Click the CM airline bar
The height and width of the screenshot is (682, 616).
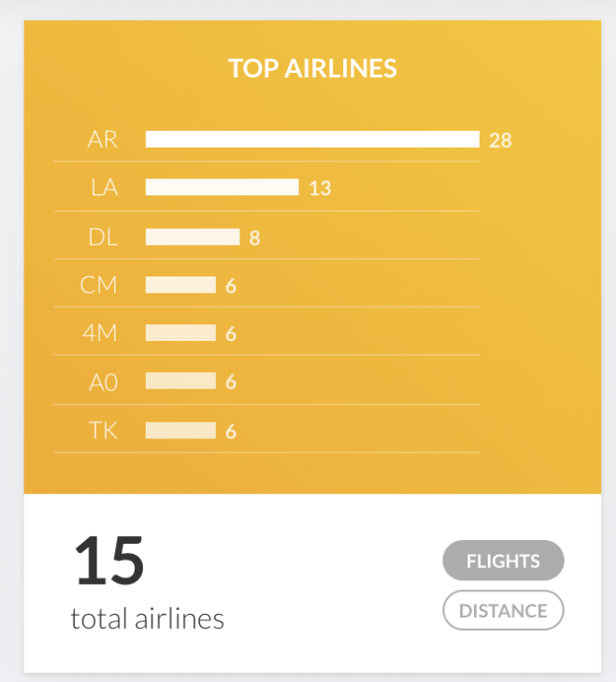point(180,285)
